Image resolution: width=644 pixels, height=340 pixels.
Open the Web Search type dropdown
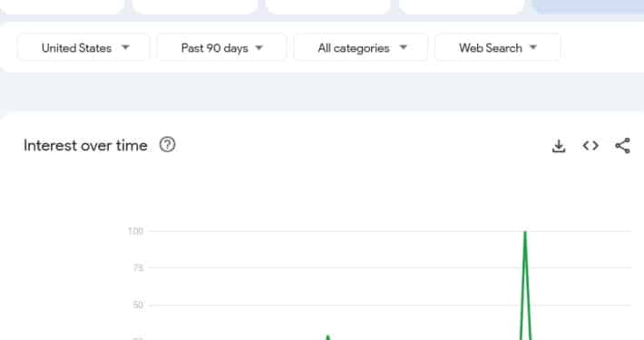497,48
